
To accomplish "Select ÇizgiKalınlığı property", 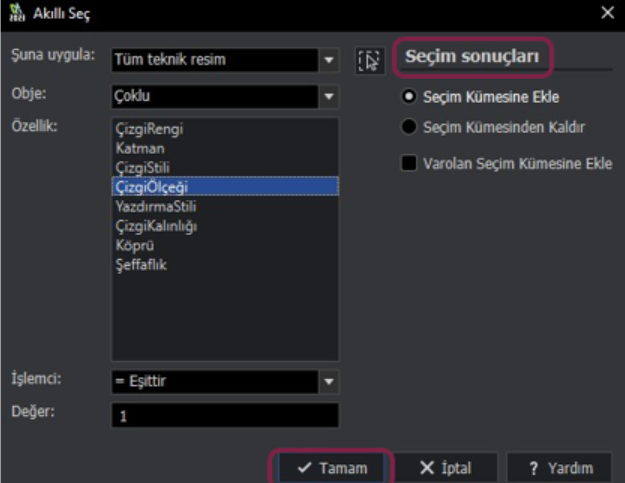I will click(156, 227).
